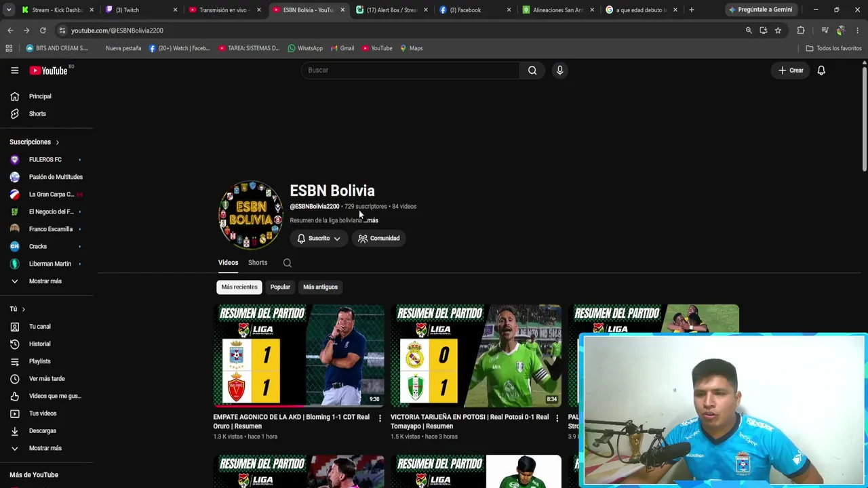Expand the Tú section arrow
The image size is (868, 488).
click(24, 309)
